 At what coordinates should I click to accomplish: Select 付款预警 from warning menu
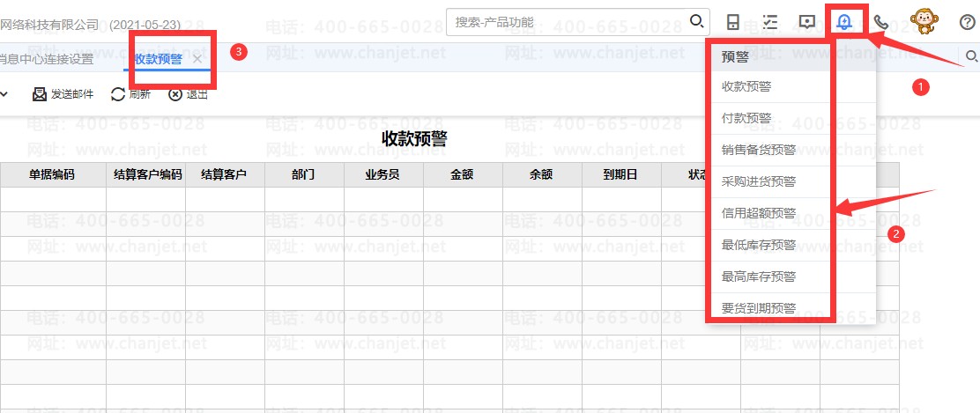point(746,118)
